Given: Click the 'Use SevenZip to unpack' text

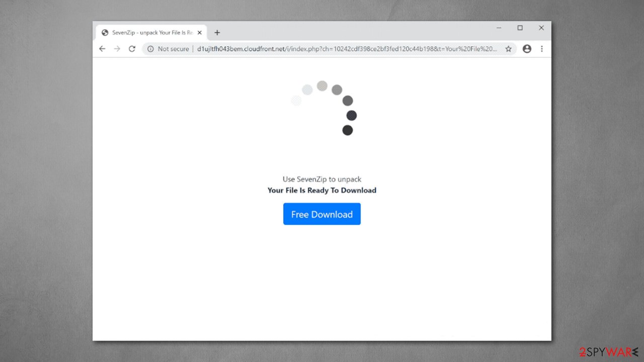Looking at the screenshot, I should (x=322, y=179).
